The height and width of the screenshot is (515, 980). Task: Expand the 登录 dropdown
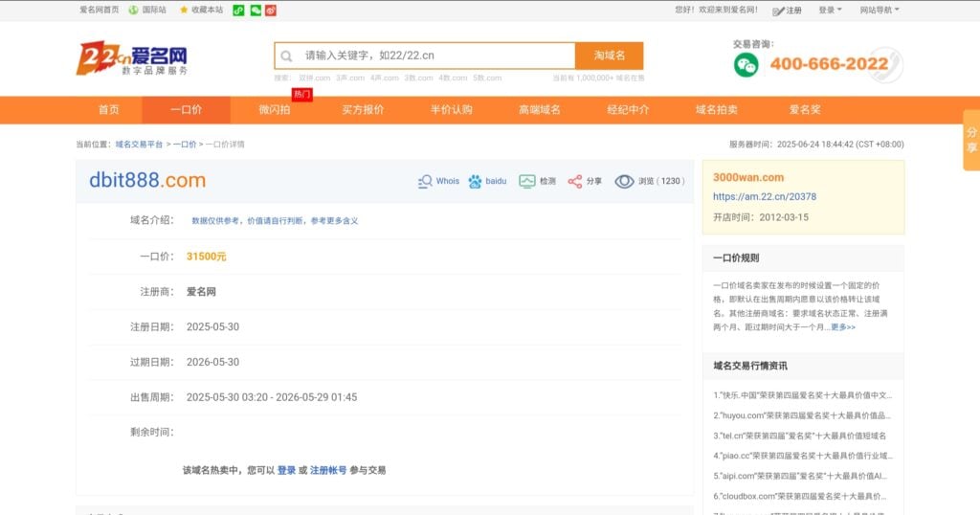point(830,10)
